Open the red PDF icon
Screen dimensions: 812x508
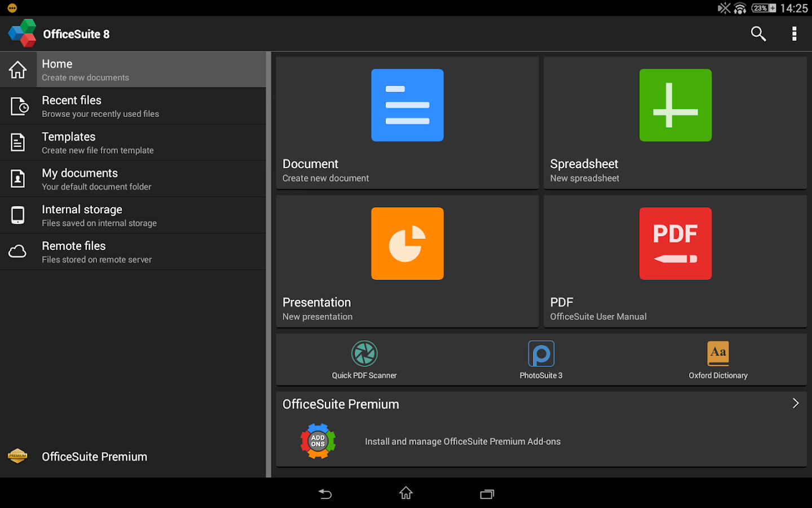pyautogui.click(x=675, y=243)
